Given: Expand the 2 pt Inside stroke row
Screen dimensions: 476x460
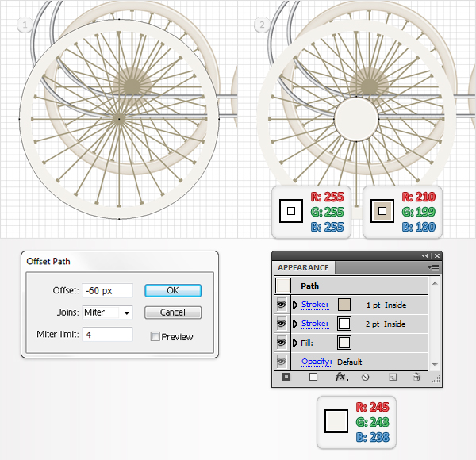Looking at the screenshot, I should 295,324.
